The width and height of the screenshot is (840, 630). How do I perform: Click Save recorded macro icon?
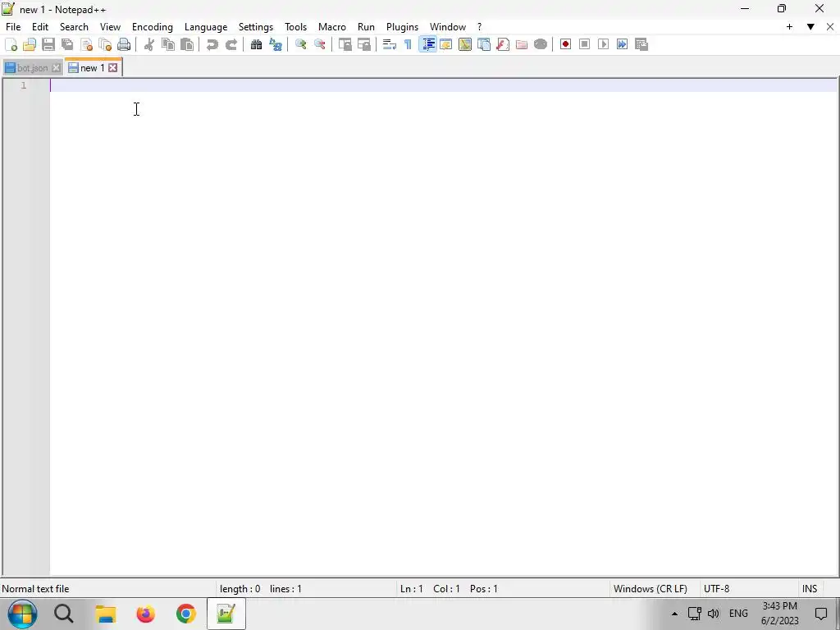(x=641, y=44)
